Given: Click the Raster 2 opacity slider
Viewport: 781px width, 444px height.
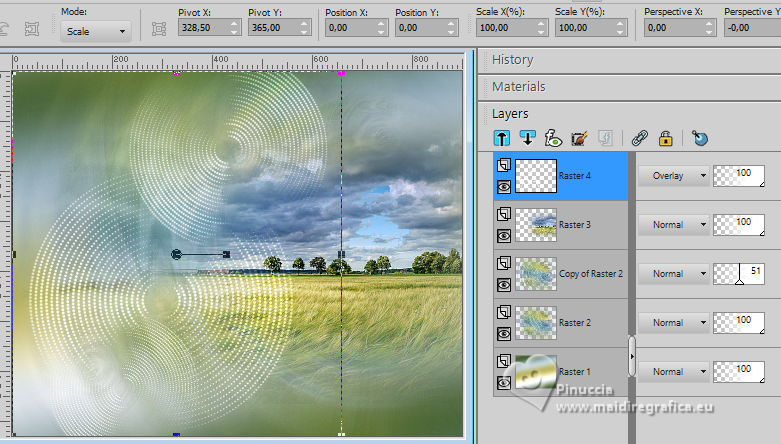Looking at the screenshot, I should tap(739, 322).
